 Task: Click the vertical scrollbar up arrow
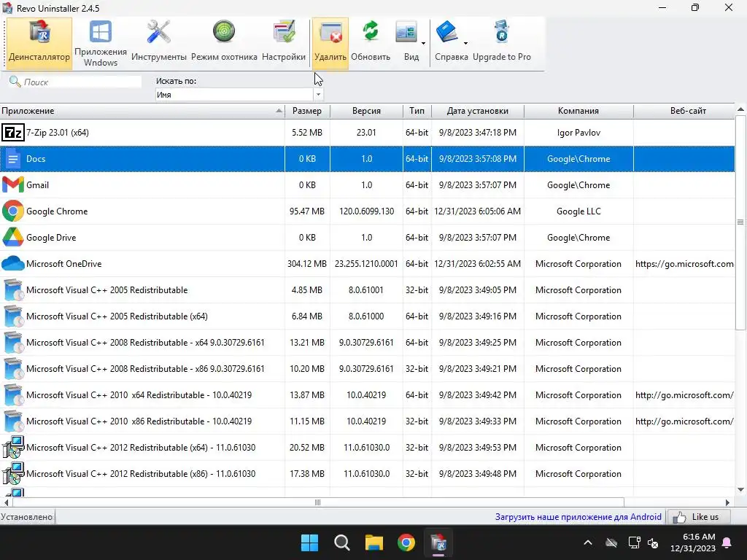point(740,109)
